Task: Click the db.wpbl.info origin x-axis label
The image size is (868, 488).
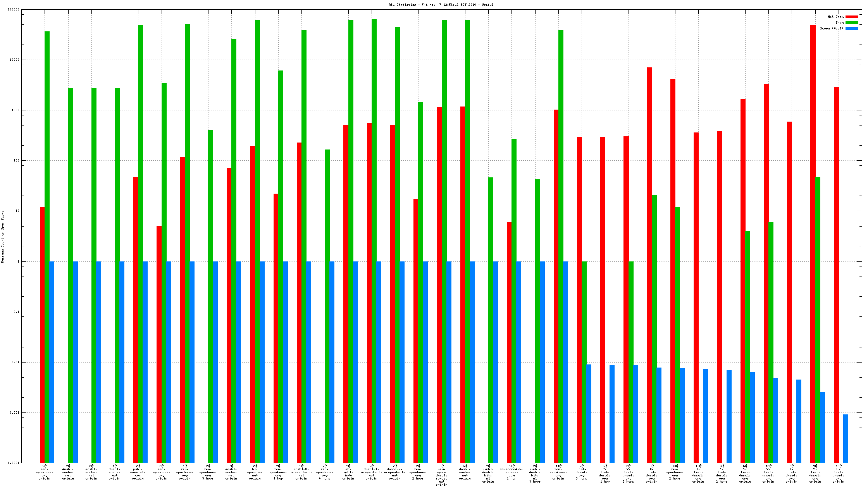Action: (x=348, y=472)
